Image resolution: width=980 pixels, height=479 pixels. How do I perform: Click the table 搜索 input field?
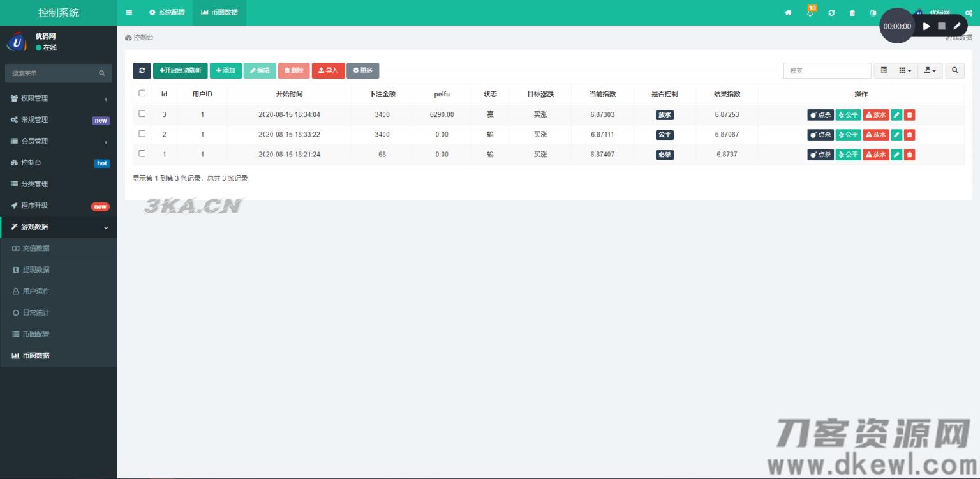click(827, 71)
